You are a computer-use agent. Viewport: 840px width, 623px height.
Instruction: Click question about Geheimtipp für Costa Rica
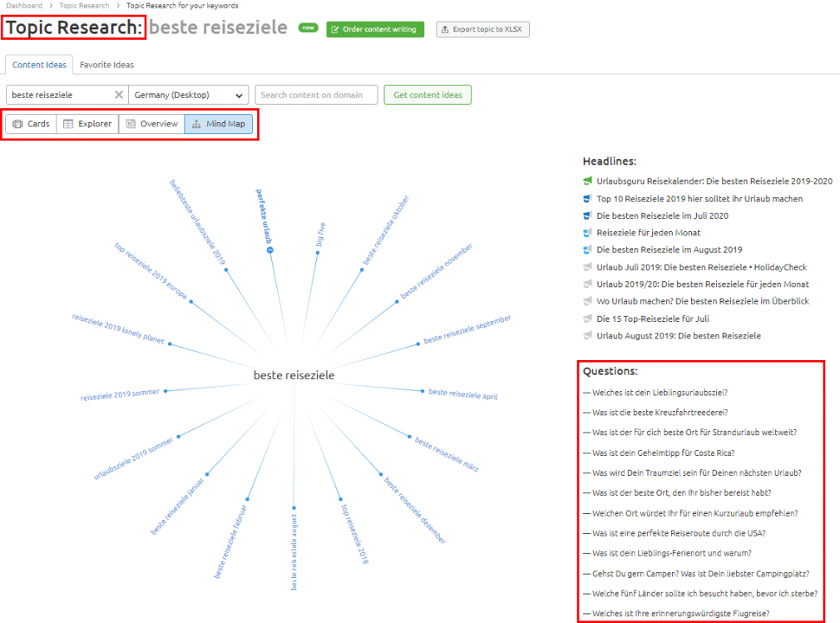click(663, 453)
